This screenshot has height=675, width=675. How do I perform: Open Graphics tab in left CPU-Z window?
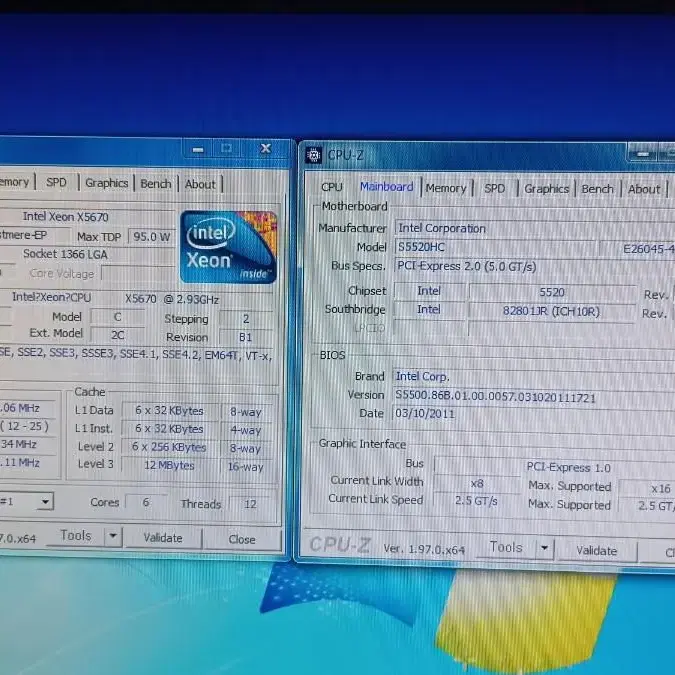[106, 183]
